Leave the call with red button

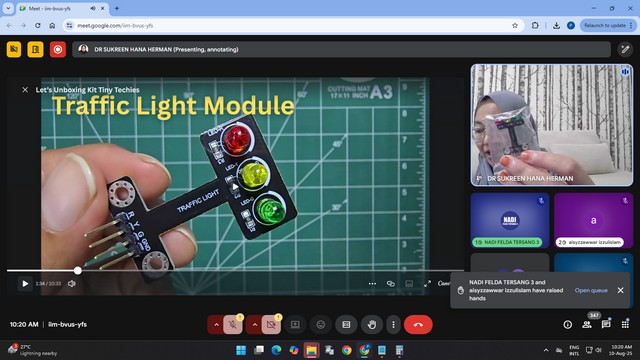click(418, 324)
